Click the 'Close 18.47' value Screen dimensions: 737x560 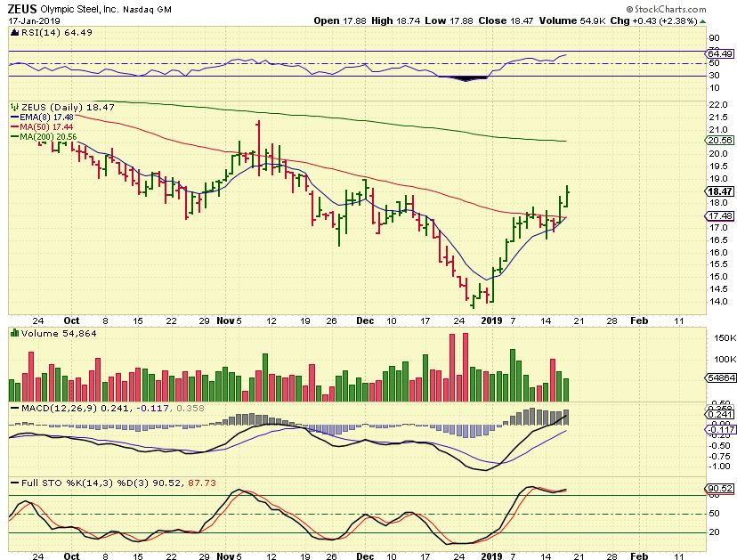click(506, 20)
